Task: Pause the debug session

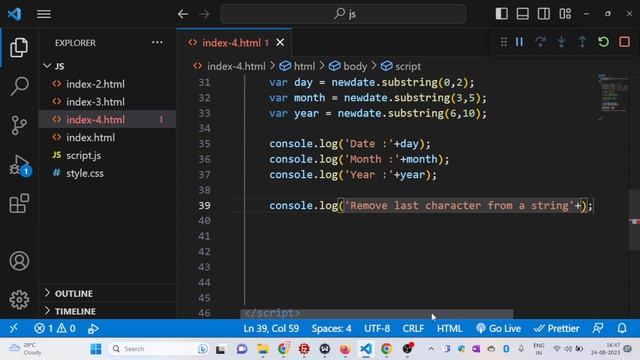Action: pos(519,42)
